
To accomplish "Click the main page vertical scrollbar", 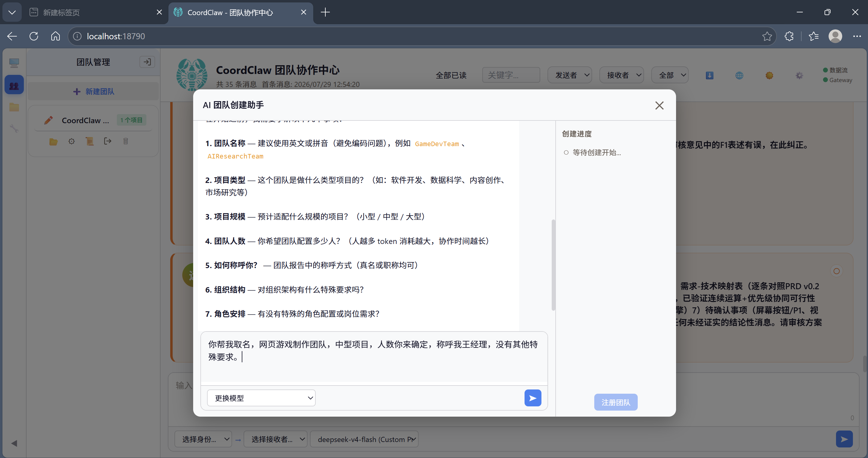I will click(865, 364).
